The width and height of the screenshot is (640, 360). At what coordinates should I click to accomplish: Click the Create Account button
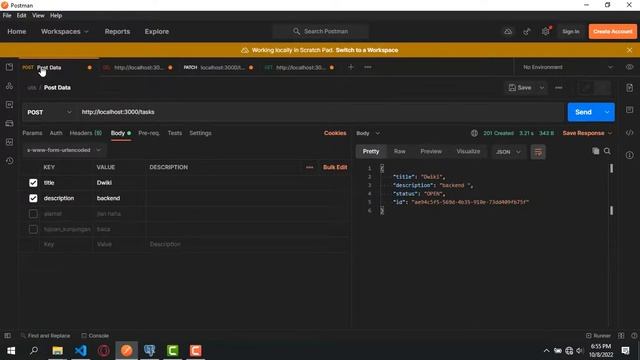tap(612, 31)
